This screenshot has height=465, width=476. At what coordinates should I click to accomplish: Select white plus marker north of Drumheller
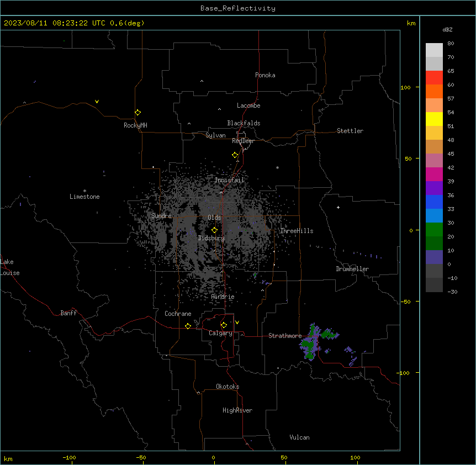338,207
